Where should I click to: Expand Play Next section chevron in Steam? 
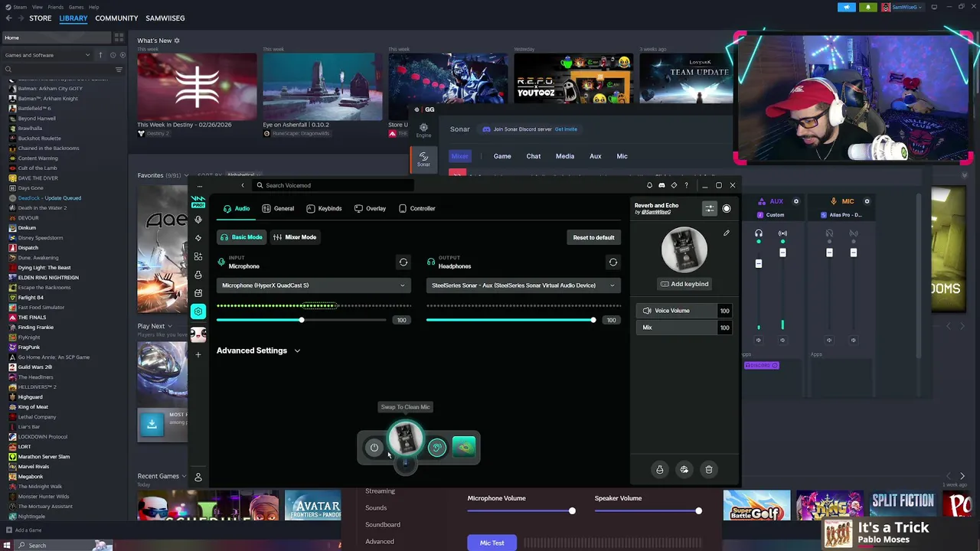(170, 327)
